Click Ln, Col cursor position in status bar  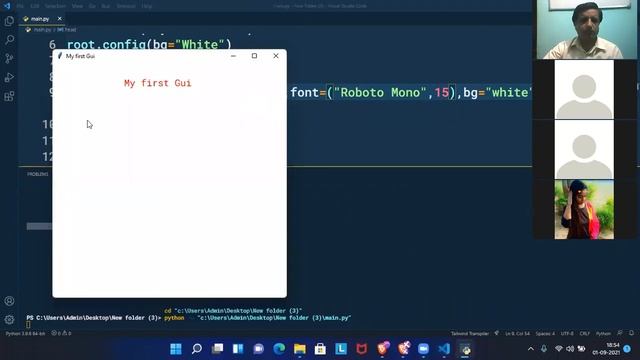(x=517, y=333)
